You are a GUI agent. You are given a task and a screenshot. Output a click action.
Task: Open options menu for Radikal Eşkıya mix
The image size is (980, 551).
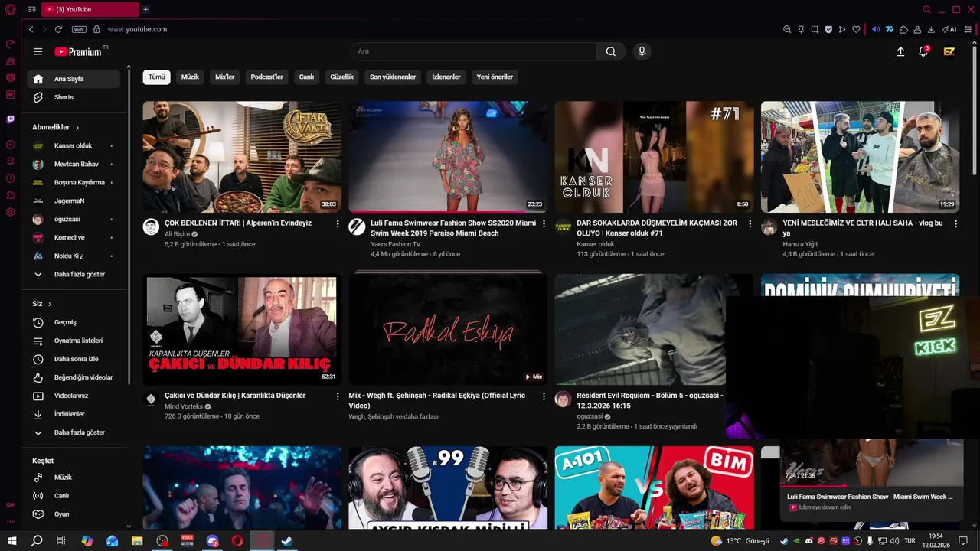coord(544,396)
